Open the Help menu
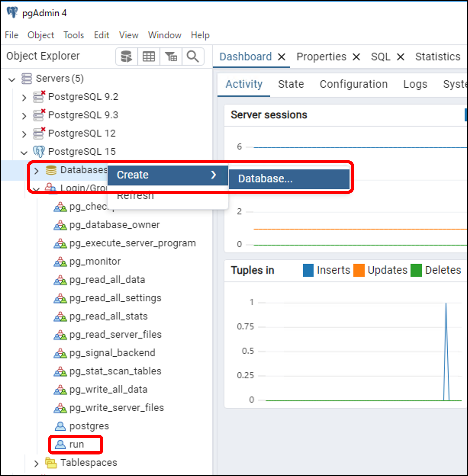The image size is (468, 476). [200, 35]
